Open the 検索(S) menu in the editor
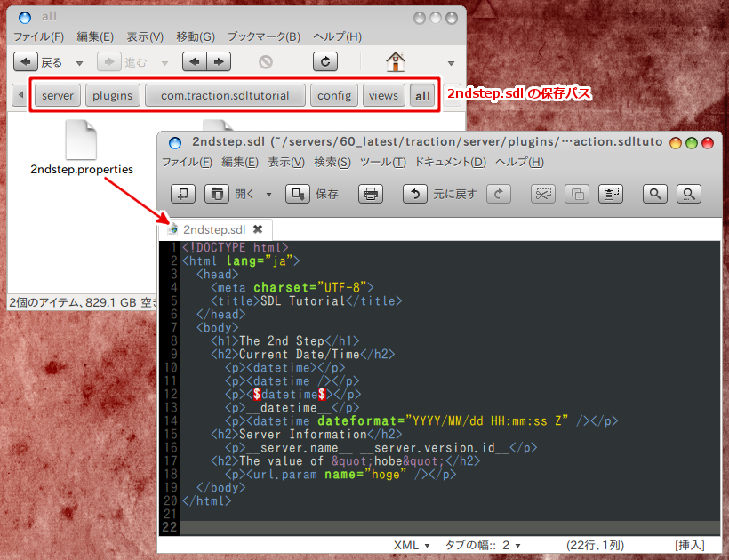This screenshot has width=729, height=560. pyautogui.click(x=332, y=162)
